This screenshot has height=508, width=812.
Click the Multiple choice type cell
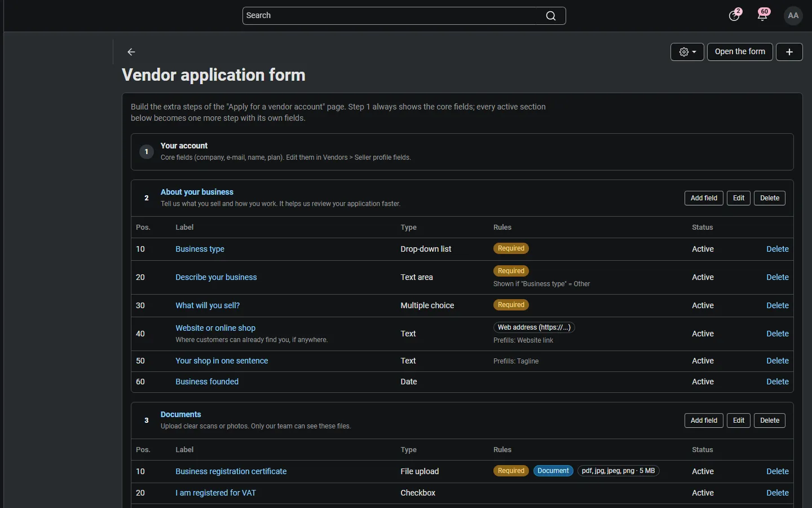coord(427,305)
